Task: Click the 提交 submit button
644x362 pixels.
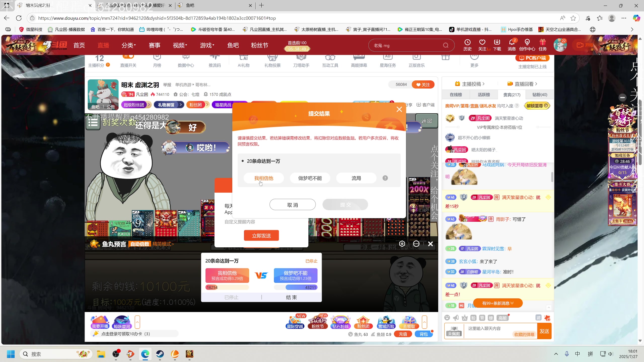Action: pos(345,205)
